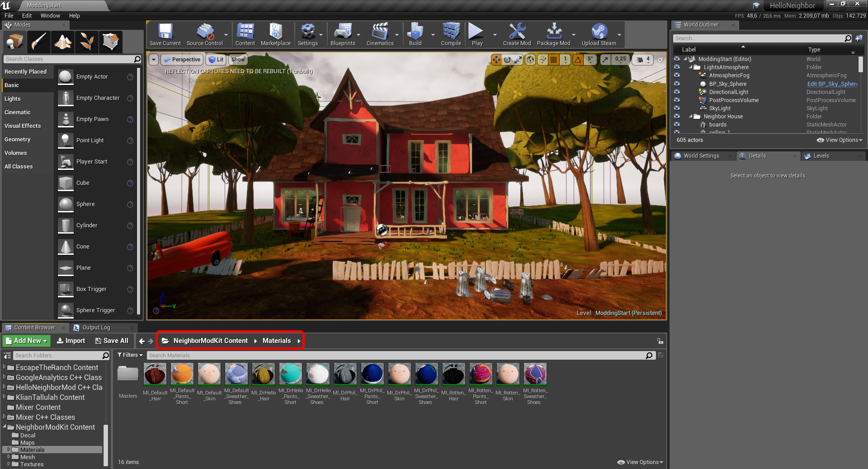
Task: Hide DirectionalLight with its eye icon
Action: point(677,92)
